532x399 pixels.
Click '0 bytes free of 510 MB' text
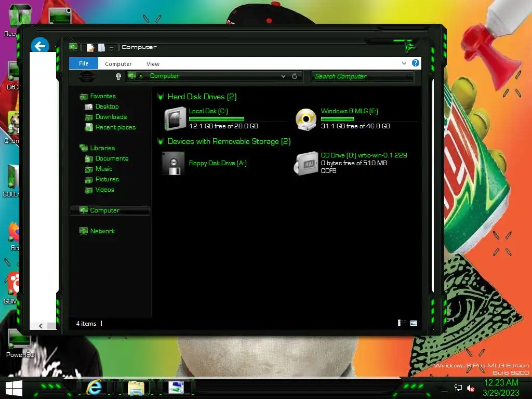[354, 163]
